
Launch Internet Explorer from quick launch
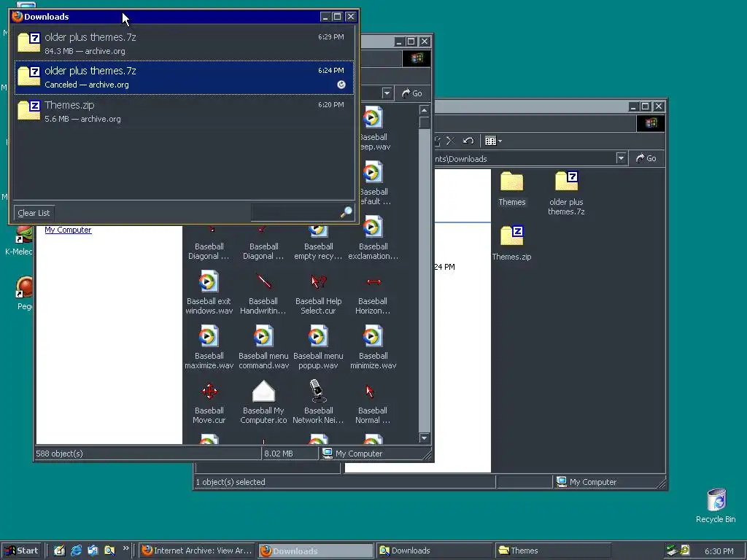click(x=76, y=551)
